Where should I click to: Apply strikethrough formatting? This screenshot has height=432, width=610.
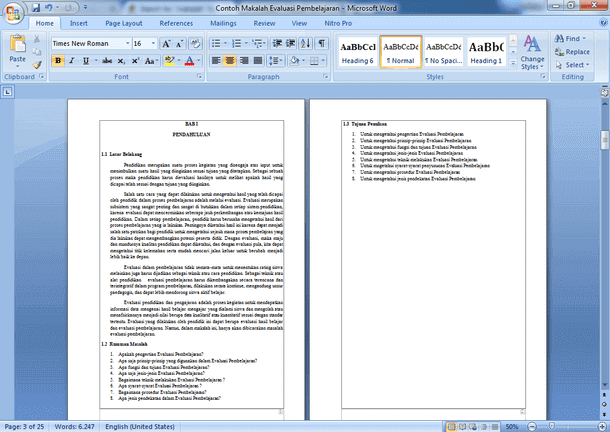click(x=107, y=61)
